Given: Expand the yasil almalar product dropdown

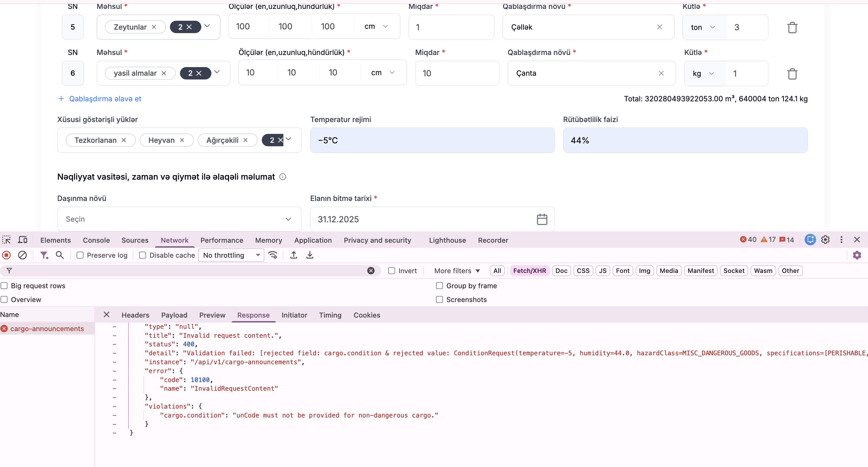Looking at the screenshot, I should 217,71.
